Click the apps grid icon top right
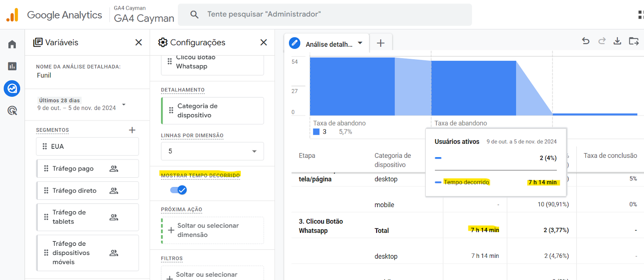The image size is (644, 280). 641,15
